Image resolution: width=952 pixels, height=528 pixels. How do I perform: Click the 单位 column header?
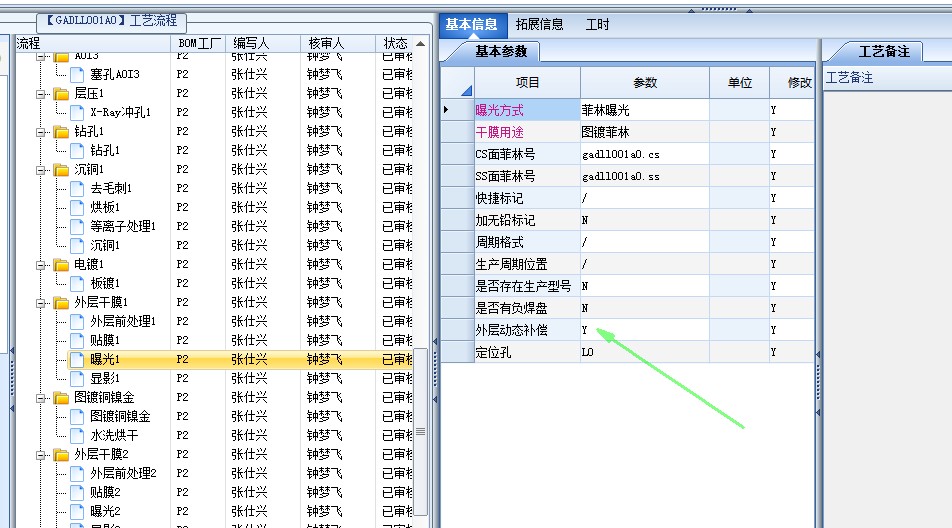[740, 83]
